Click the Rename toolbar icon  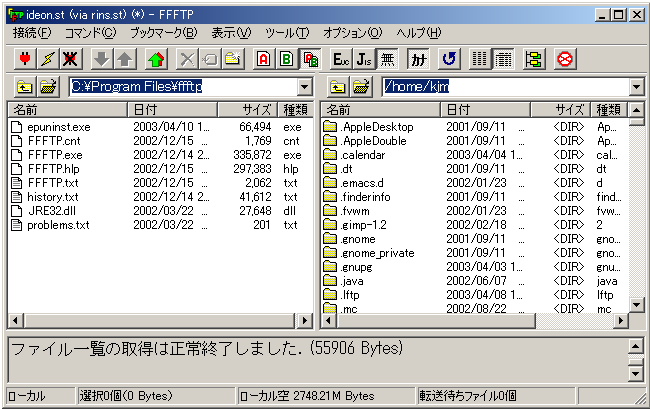[210, 59]
